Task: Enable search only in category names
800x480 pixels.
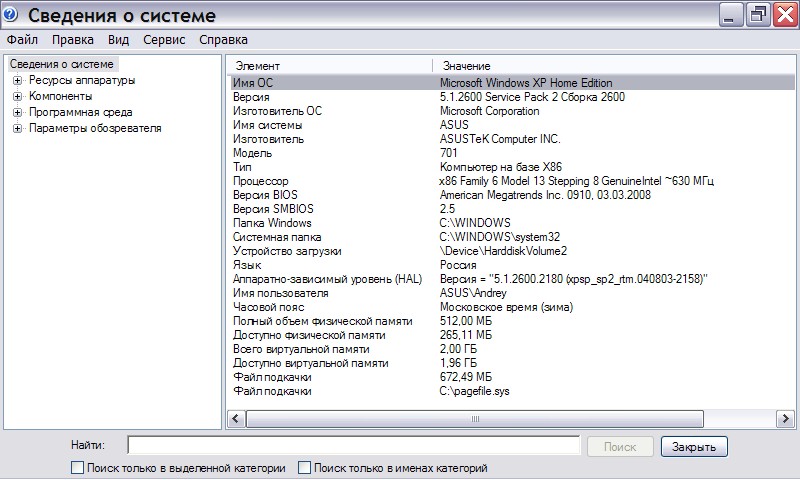Action: [x=306, y=467]
